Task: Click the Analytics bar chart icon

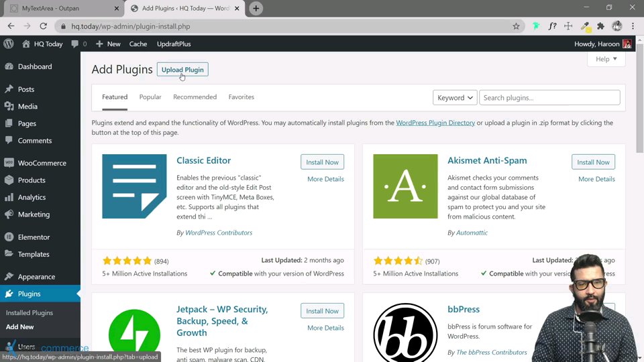Action: click(9, 197)
